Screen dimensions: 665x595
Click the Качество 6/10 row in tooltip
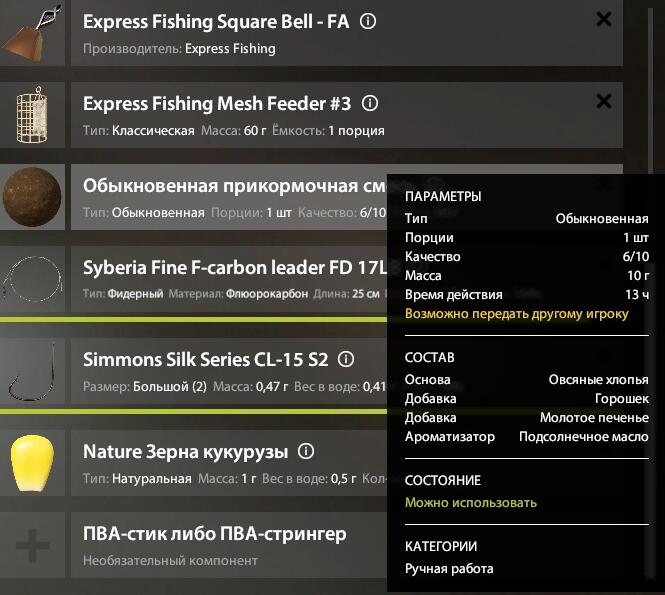pyautogui.click(x=527, y=256)
